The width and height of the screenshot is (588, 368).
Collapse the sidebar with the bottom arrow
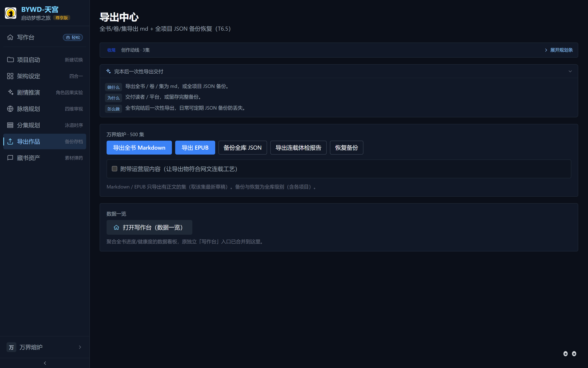[45, 363]
